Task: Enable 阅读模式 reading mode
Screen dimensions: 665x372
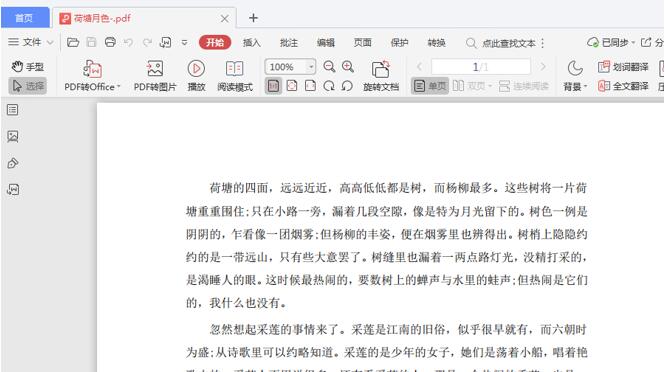Action: pos(235,76)
